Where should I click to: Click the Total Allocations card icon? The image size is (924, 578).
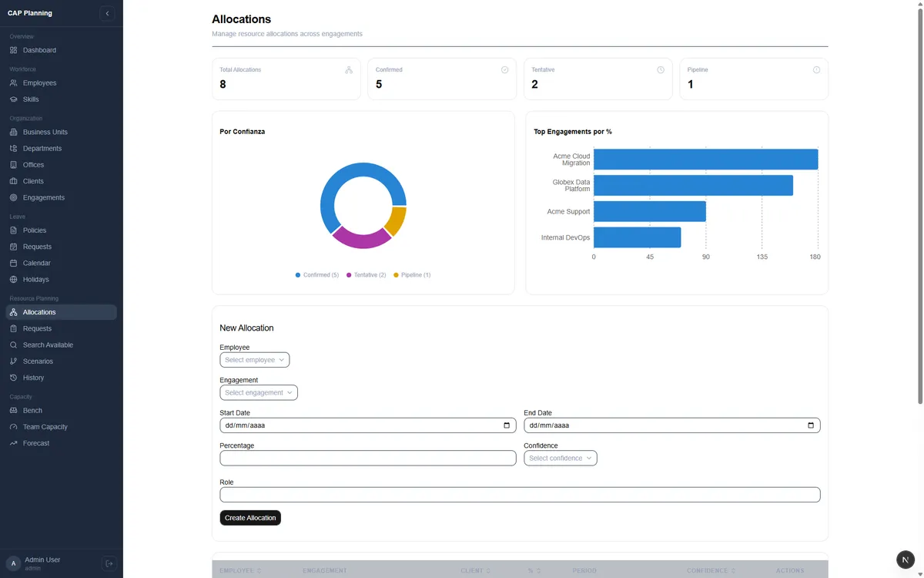(x=349, y=70)
